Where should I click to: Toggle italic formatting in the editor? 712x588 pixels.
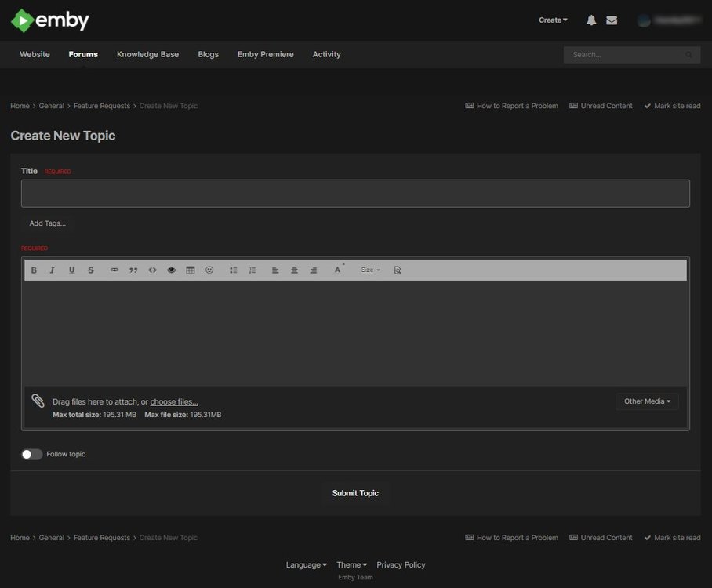[x=53, y=270]
